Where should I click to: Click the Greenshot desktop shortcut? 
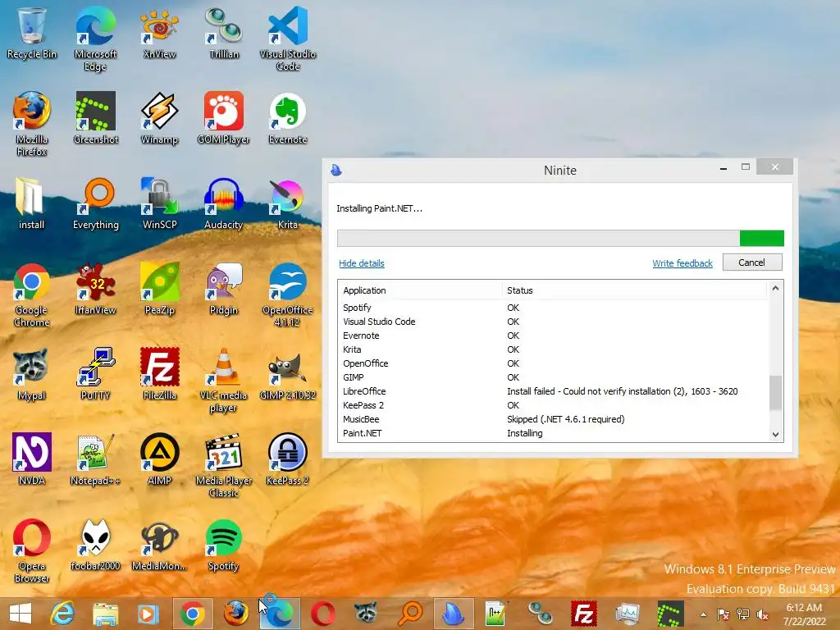click(95, 118)
